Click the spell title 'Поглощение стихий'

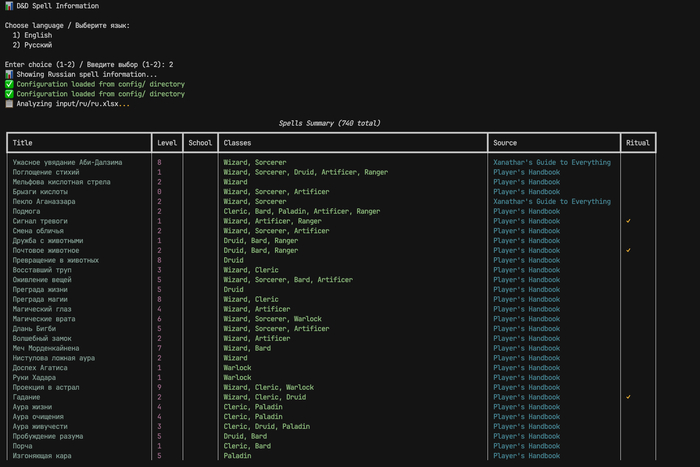(46, 172)
